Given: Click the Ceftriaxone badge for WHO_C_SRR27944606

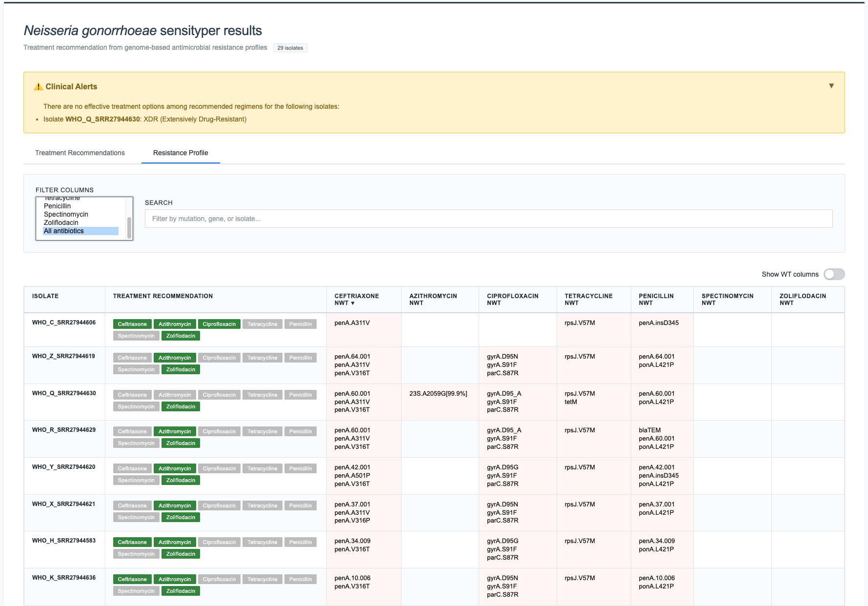Looking at the screenshot, I should pos(132,323).
